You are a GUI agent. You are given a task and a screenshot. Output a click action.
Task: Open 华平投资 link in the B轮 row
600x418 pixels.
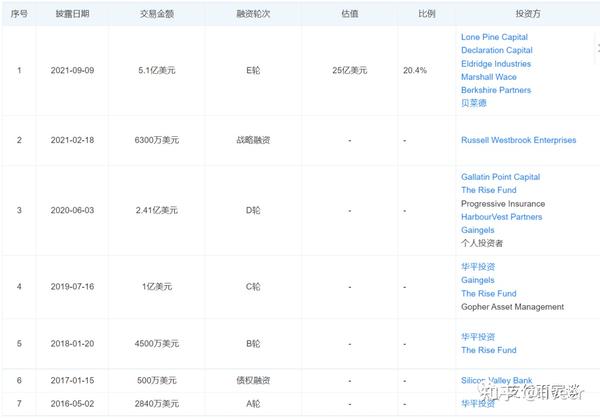(478, 337)
